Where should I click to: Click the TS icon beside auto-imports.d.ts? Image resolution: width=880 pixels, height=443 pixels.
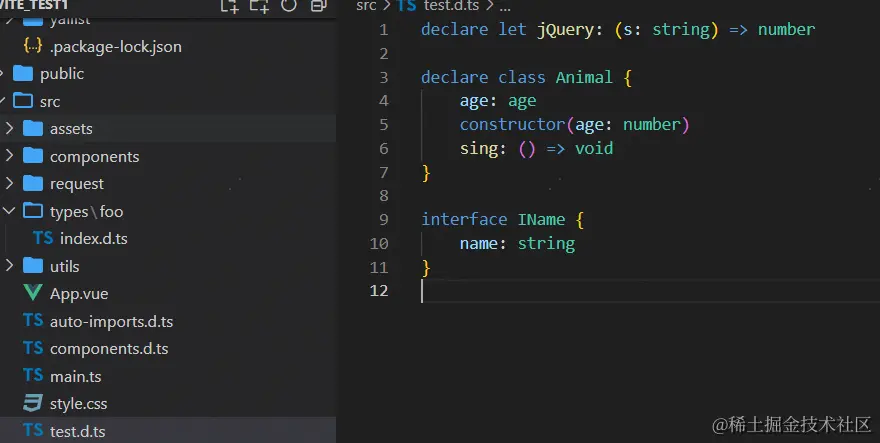(x=33, y=320)
